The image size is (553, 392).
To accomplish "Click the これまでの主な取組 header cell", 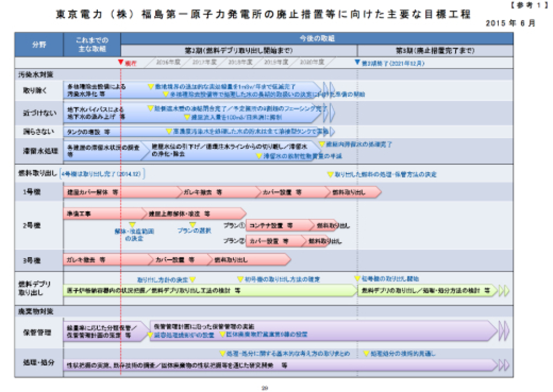I will (x=92, y=45).
